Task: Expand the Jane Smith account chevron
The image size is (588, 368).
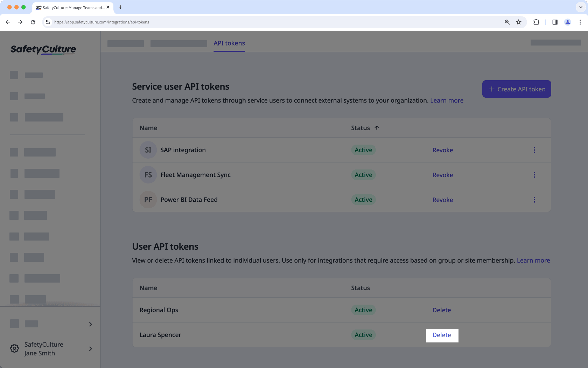Action: pyautogui.click(x=90, y=349)
